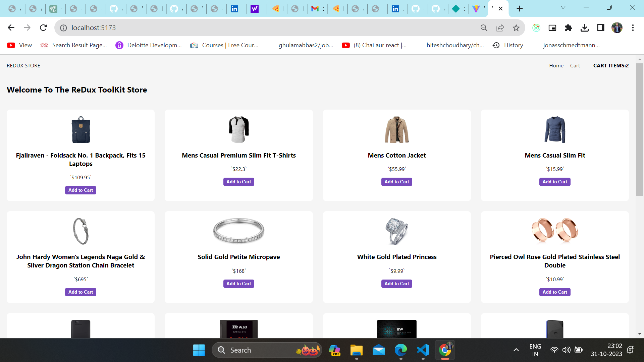Viewport: 644px width, 362px height.
Task: Open Visual Studio Code from taskbar
Action: pos(423,350)
